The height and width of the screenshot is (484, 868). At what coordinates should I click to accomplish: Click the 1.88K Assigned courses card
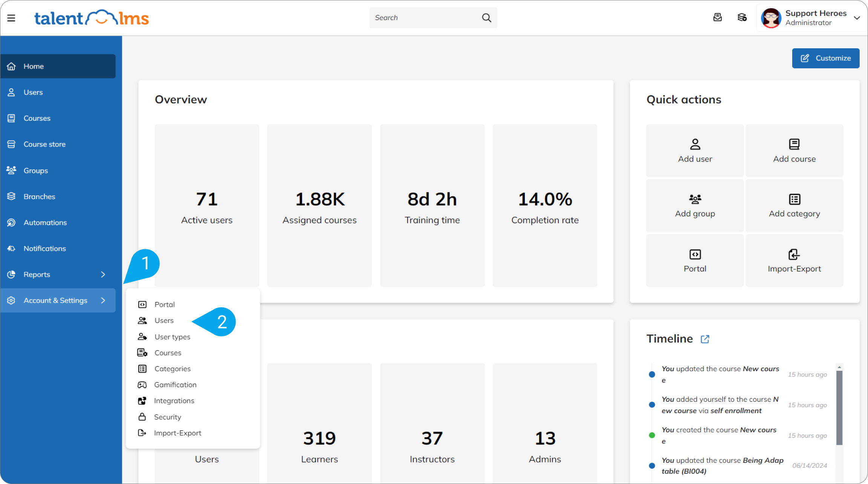pyautogui.click(x=319, y=206)
